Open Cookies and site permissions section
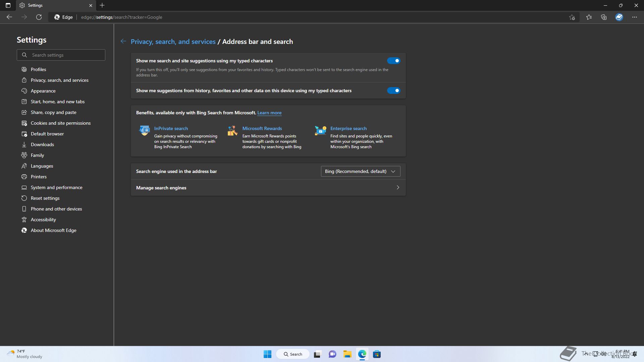The image size is (644, 362). coord(61,123)
